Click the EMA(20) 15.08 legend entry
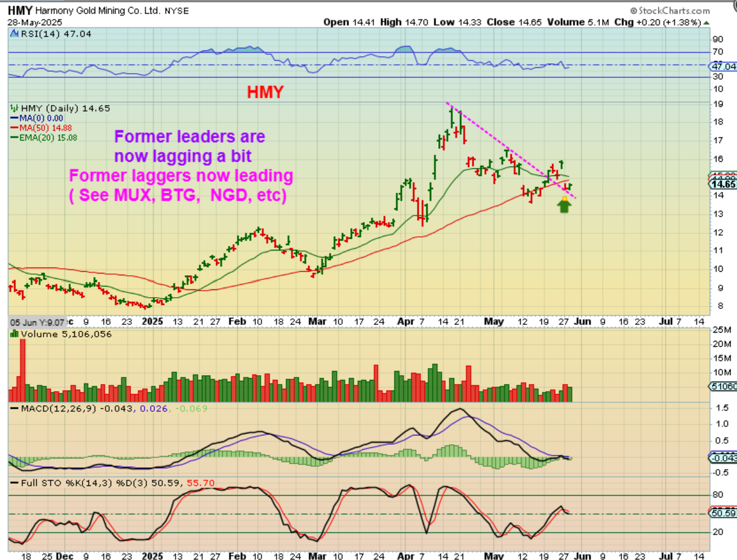 (x=44, y=137)
